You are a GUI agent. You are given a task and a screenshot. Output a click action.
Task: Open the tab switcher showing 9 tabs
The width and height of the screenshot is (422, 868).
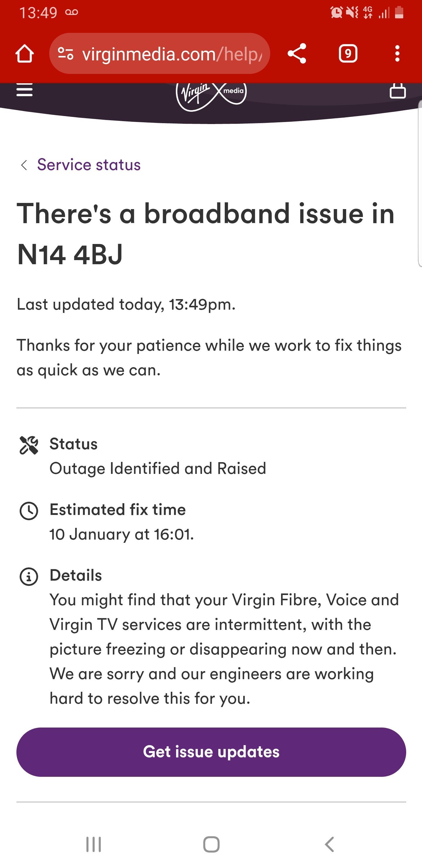348,54
